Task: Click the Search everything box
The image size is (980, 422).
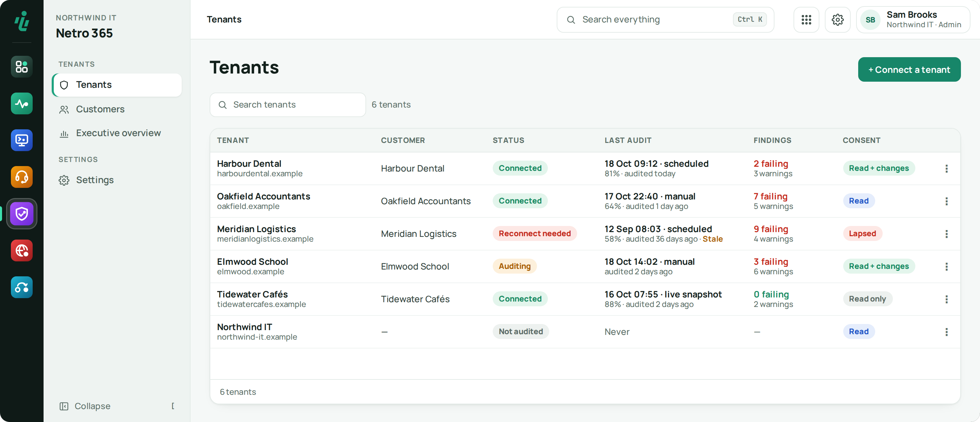Action: coord(665,19)
